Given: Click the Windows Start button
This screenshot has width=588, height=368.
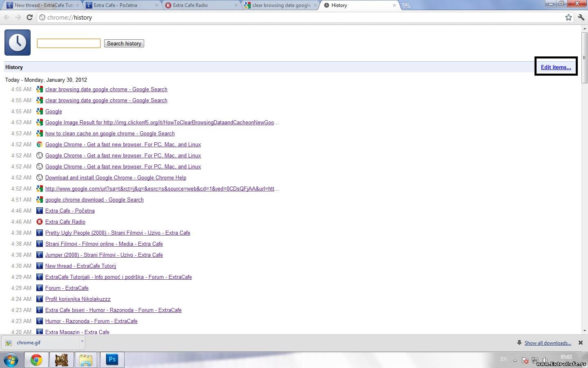Looking at the screenshot, I should [11, 360].
